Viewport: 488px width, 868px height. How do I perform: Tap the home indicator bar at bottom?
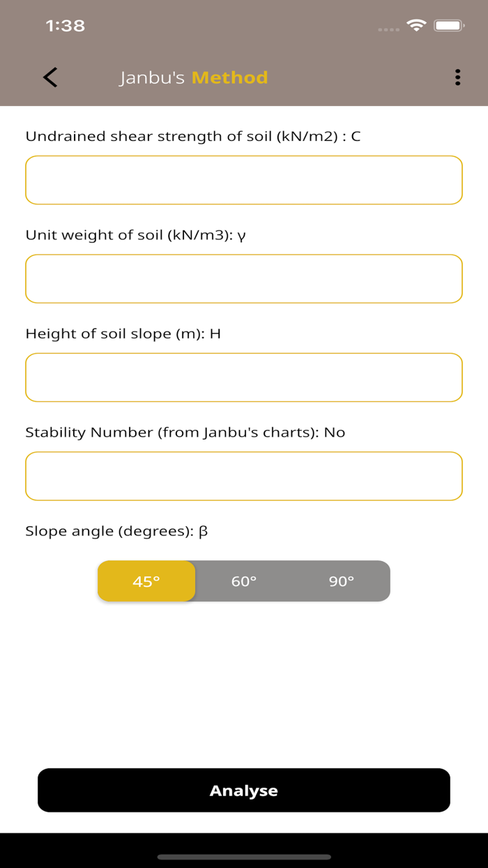coord(243,855)
